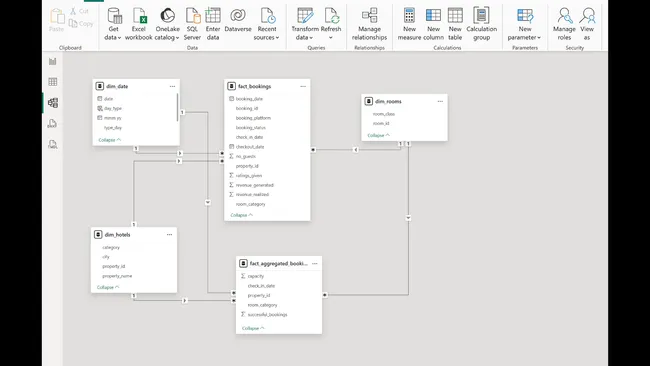Select the fact_bookings table header
Screen dimensions: 650x366
[267, 86]
